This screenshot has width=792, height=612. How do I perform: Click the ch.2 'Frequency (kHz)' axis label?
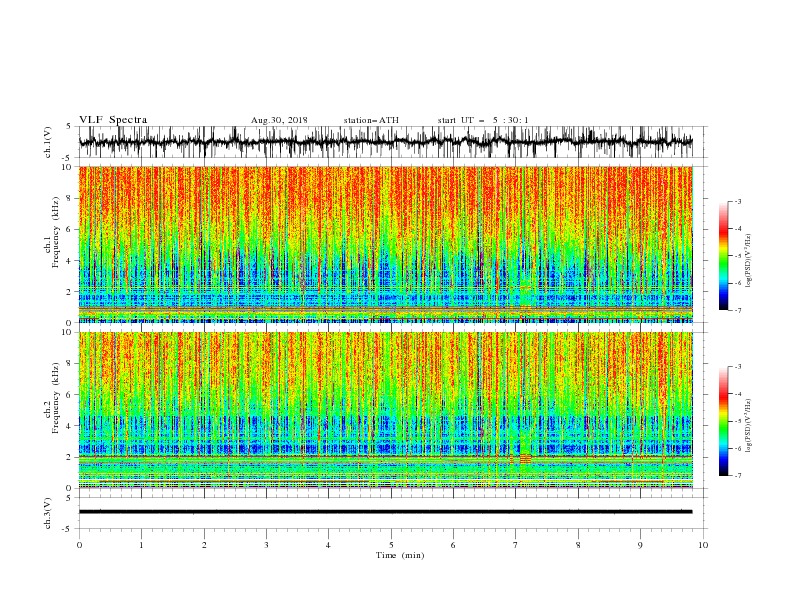click(x=56, y=398)
